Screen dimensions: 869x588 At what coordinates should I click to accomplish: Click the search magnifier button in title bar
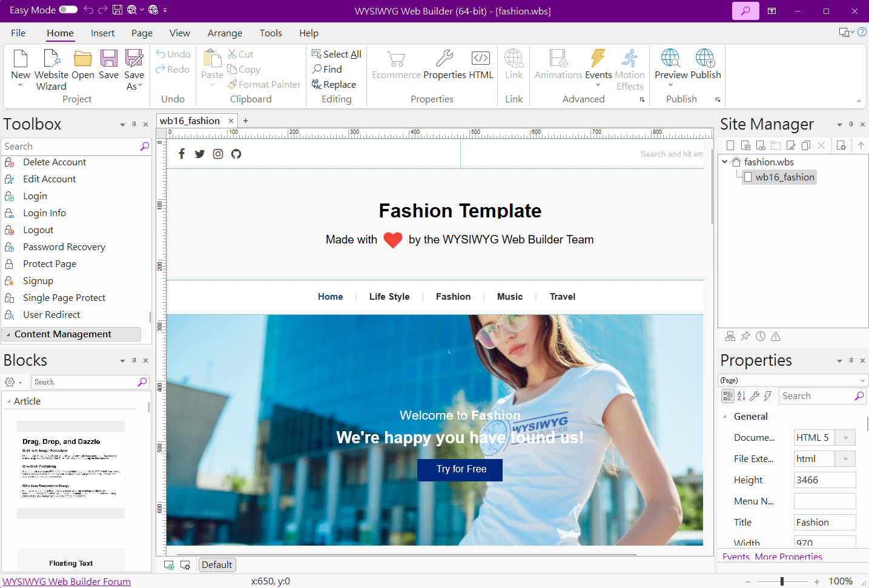[745, 11]
